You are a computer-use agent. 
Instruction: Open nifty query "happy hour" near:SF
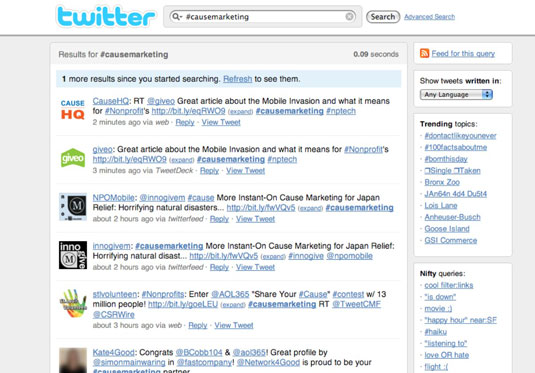461,320
